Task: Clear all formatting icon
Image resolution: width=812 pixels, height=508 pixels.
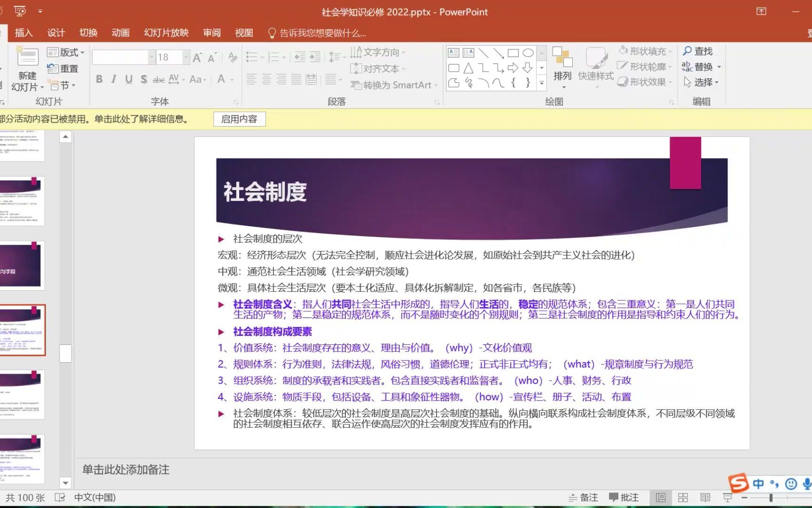Action: (232, 57)
